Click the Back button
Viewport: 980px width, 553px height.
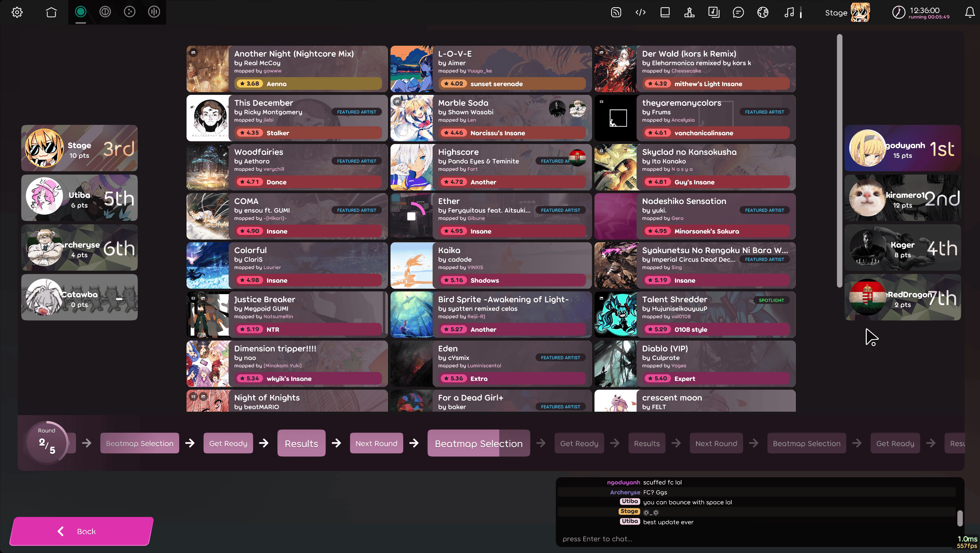(81, 531)
